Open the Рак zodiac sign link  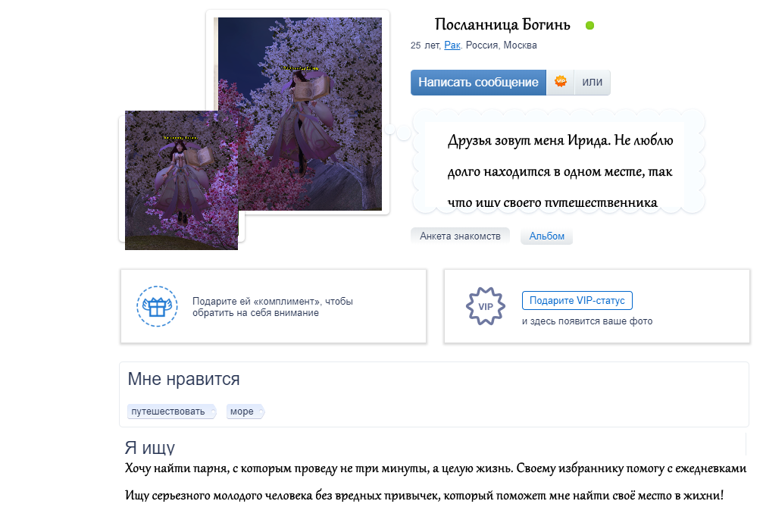click(452, 45)
